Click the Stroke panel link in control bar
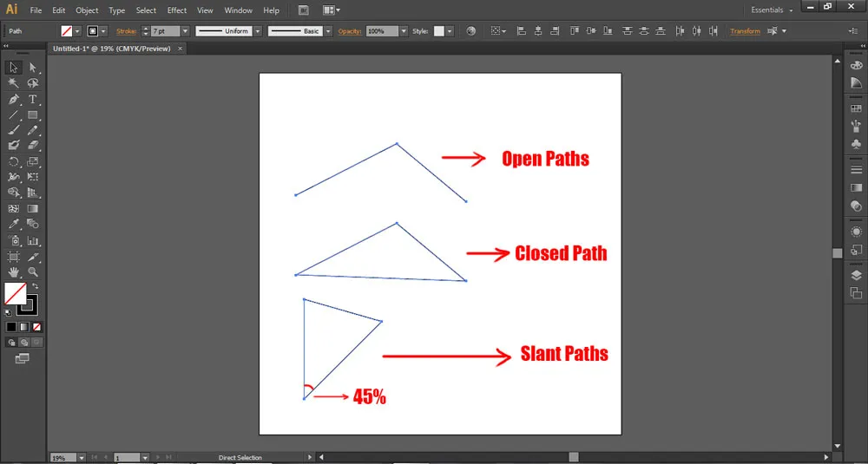 (x=126, y=31)
